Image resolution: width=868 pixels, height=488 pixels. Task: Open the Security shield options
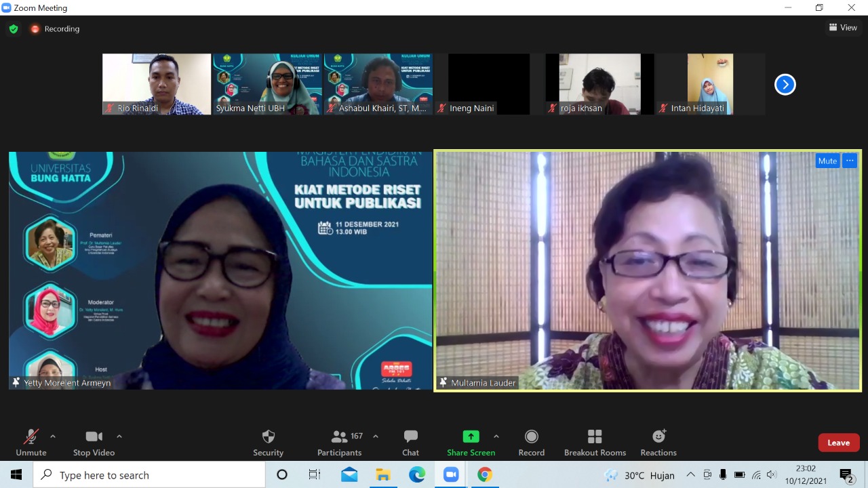click(x=268, y=442)
